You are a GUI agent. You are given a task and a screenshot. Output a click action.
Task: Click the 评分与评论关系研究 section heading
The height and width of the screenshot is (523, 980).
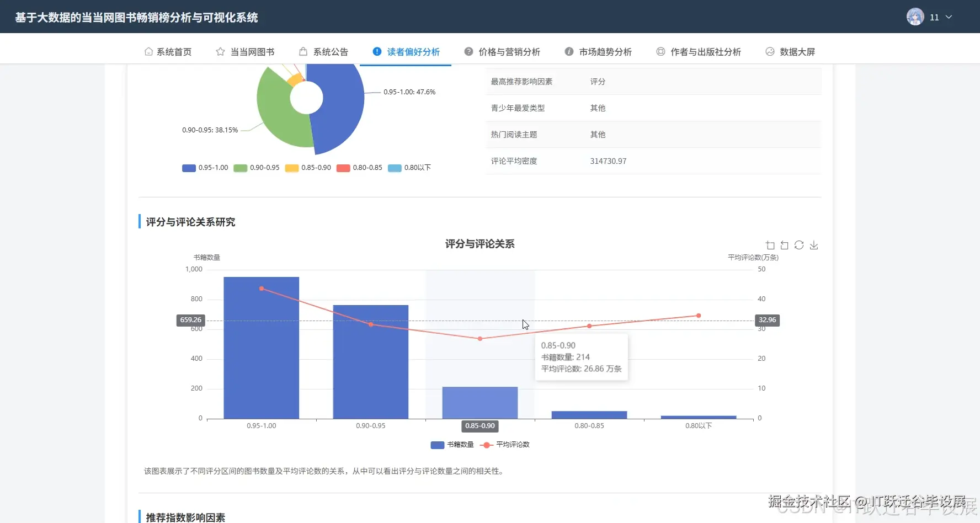coord(190,222)
